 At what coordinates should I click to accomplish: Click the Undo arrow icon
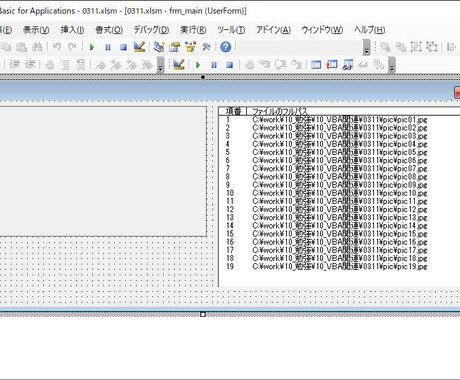(57, 47)
